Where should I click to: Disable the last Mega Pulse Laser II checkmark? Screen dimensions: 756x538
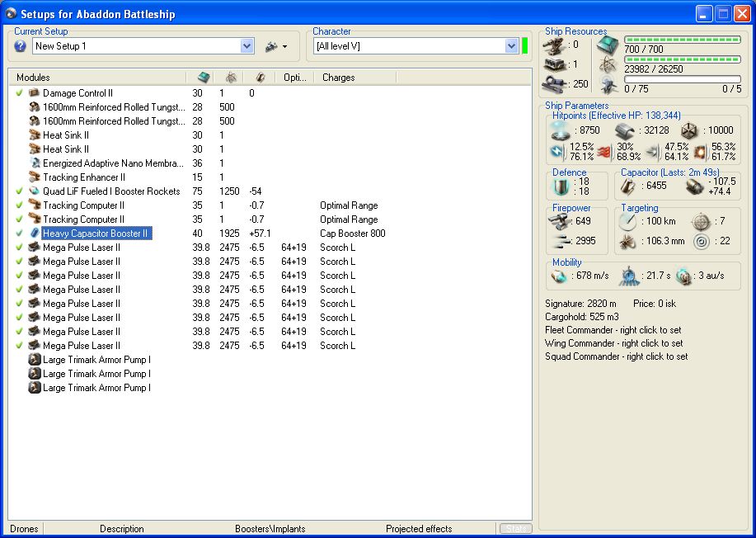coord(19,346)
